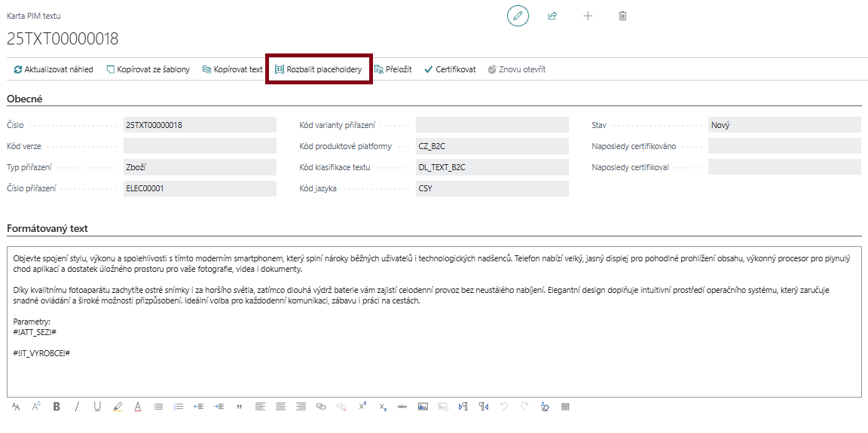Open the text highlight color picker

pos(118,407)
